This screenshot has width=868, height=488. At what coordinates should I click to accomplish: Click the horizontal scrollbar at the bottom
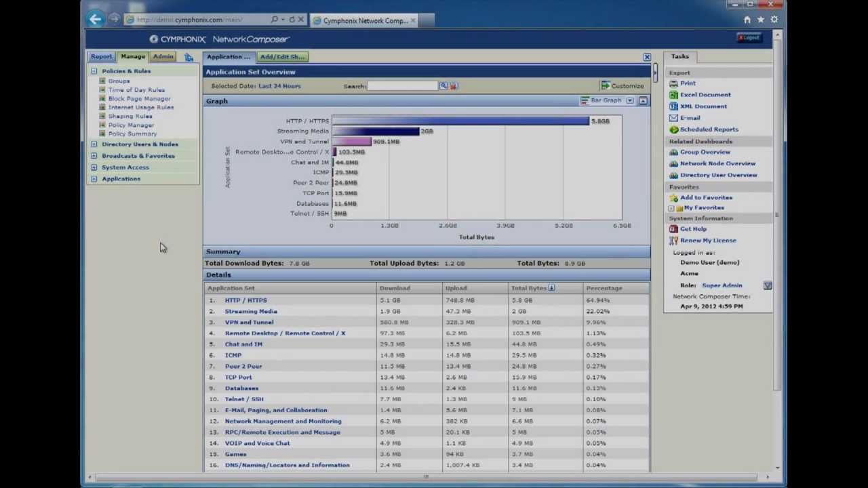coord(426,476)
